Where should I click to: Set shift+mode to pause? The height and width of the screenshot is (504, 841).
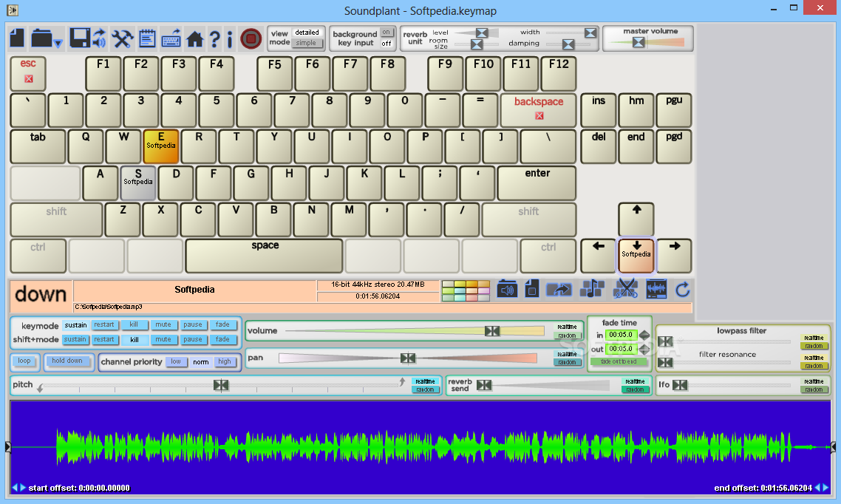point(193,339)
